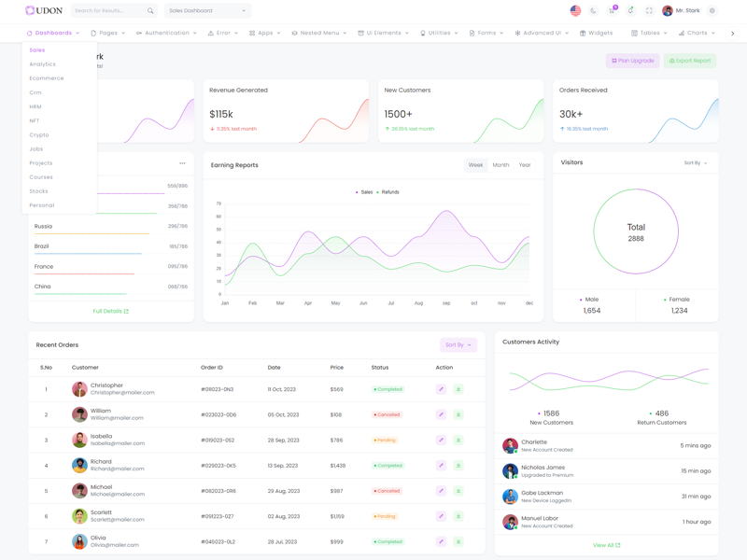
Task: Open the three-dot options menu in the country panel
Action: [x=182, y=163]
